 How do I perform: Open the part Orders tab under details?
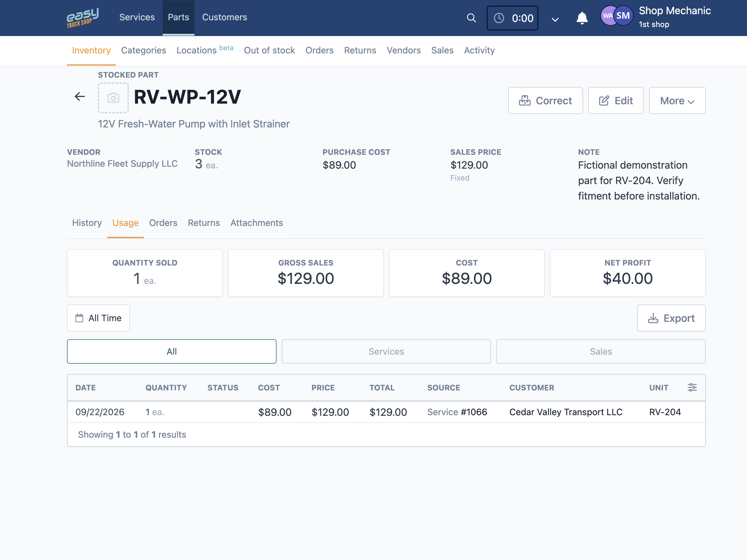[163, 223]
